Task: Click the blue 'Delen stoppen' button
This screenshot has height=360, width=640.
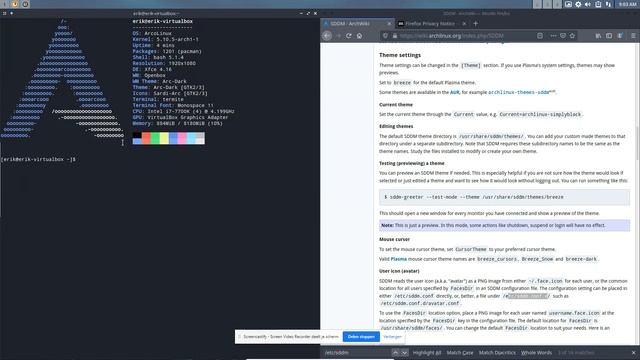Action: coord(361,337)
